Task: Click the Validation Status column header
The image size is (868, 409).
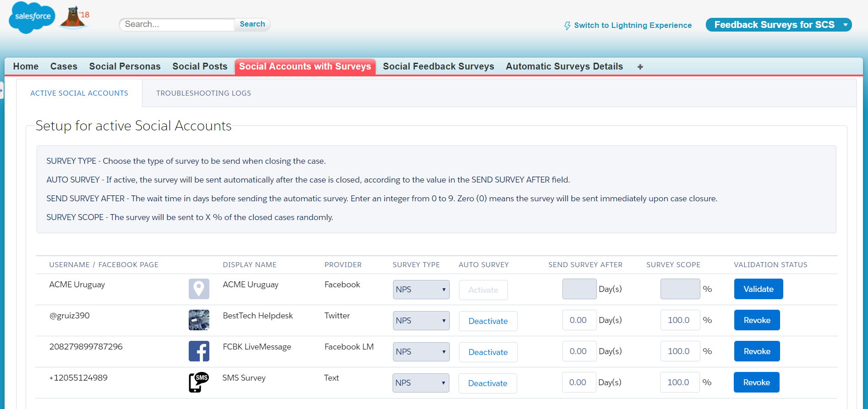Action: coord(770,265)
